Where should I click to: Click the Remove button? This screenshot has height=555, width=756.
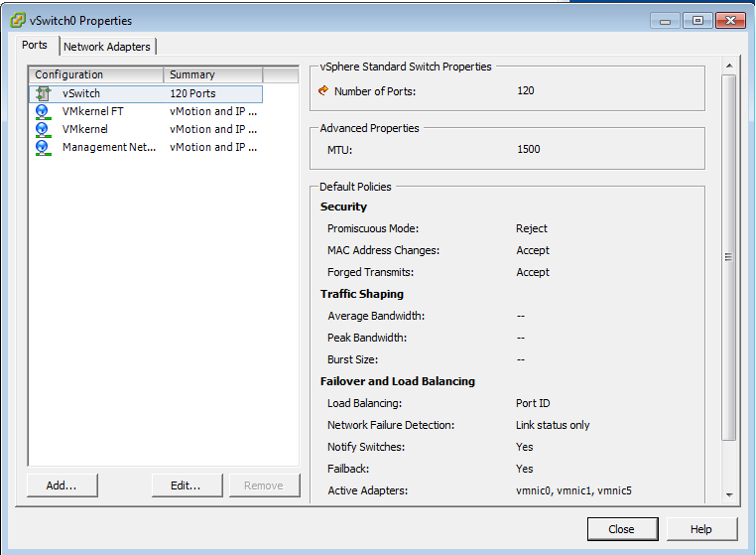(264, 486)
